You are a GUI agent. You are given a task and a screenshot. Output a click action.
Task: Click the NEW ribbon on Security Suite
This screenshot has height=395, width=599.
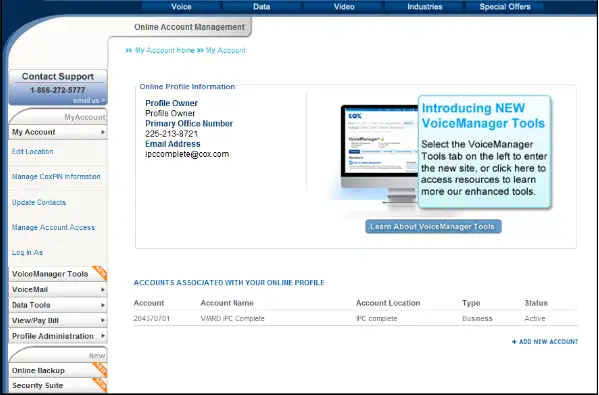[100, 384]
